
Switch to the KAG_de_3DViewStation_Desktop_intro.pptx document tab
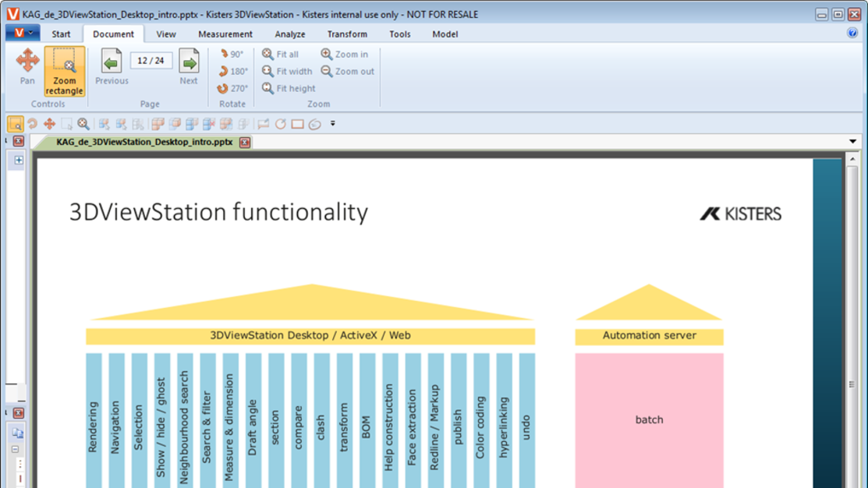pyautogui.click(x=144, y=142)
